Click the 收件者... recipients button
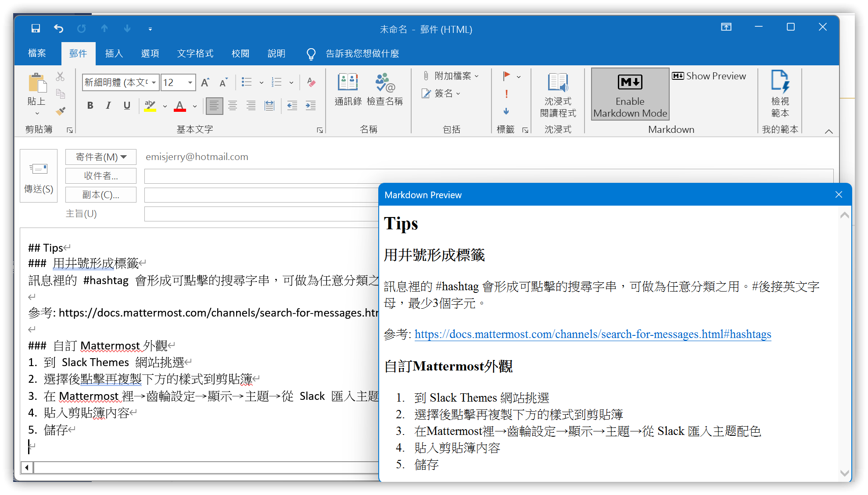 tap(101, 176)
